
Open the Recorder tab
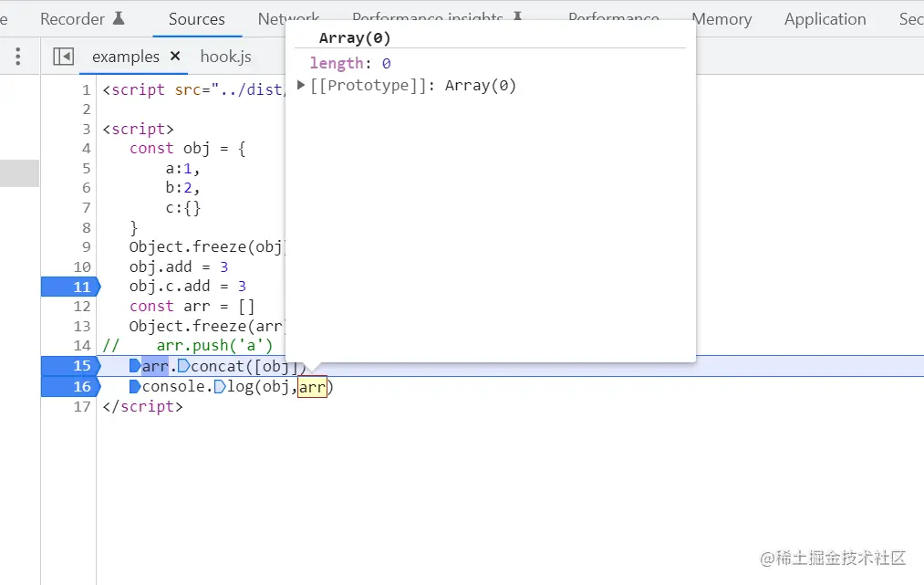(x=72, y=19)
